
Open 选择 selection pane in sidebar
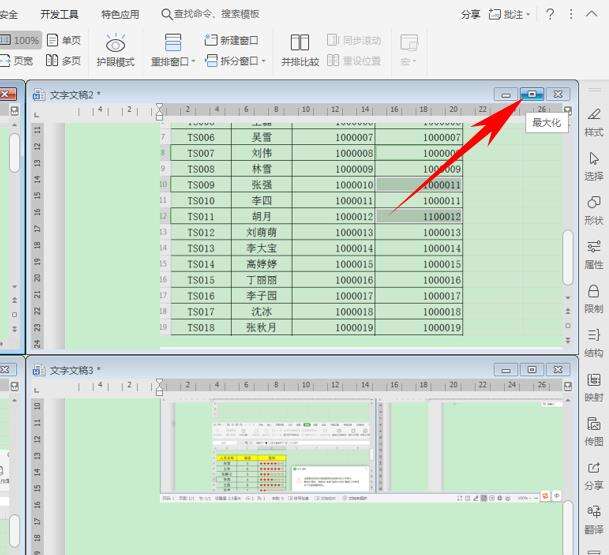[594, 167]
